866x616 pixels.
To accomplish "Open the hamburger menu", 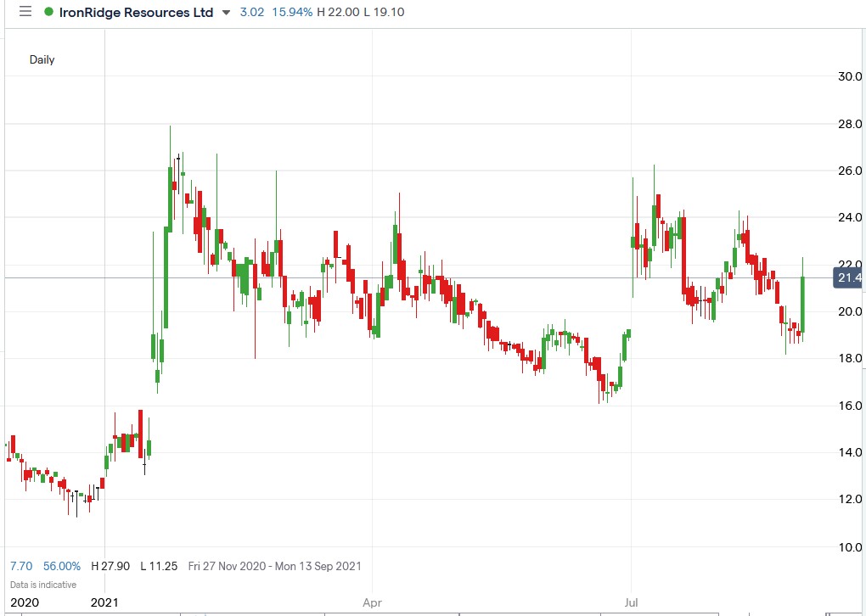I will 25,12.
